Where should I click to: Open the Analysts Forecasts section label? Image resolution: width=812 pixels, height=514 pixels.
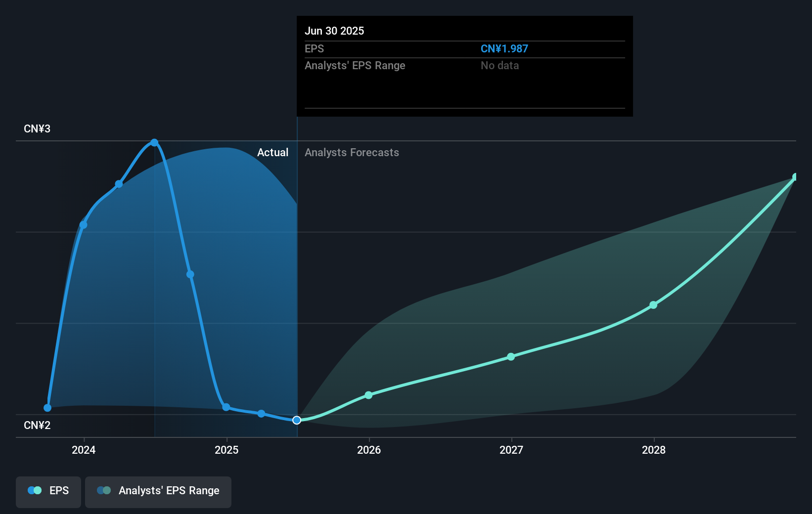tap(352, 152)
